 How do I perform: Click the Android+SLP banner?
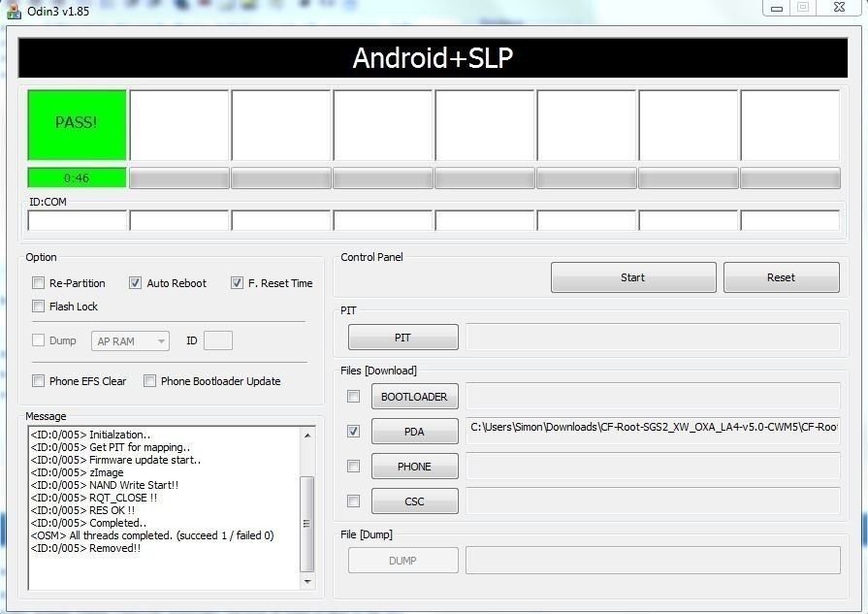tap(433, 57)
